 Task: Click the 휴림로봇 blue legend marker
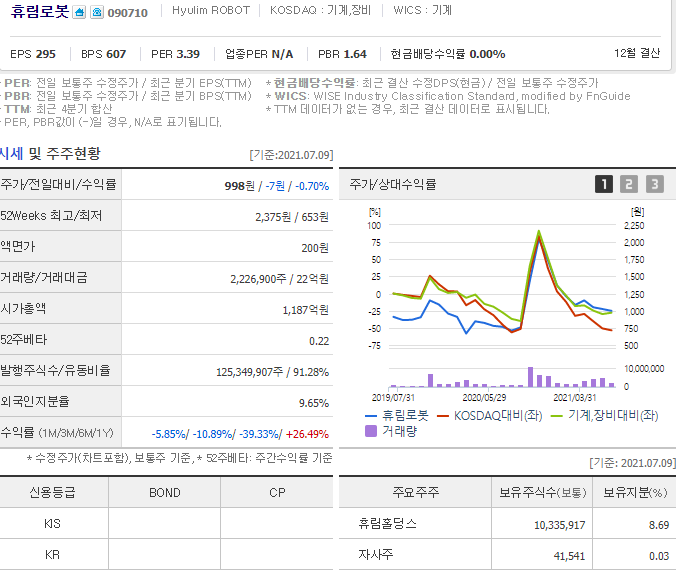pos(371,416)
